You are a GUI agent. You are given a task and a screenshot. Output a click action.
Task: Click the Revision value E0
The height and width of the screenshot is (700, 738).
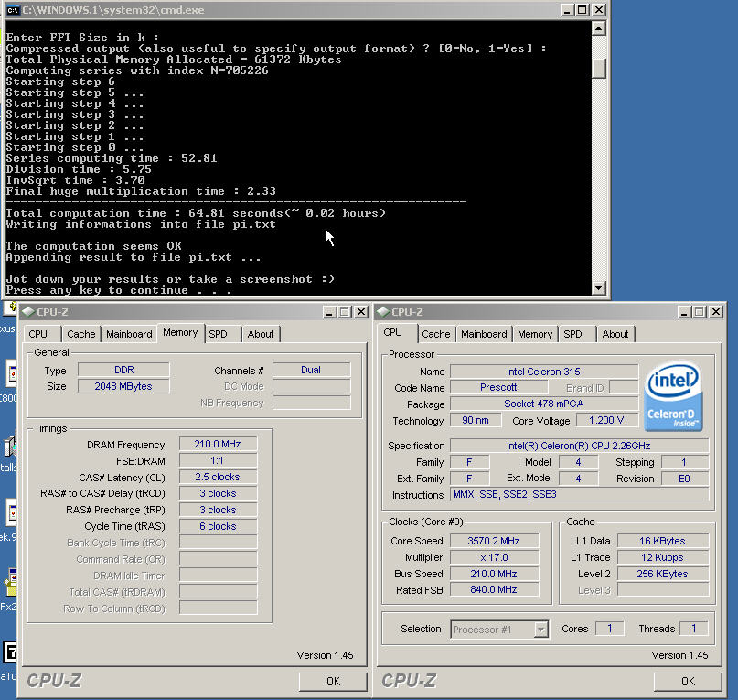tap(685, 479)
